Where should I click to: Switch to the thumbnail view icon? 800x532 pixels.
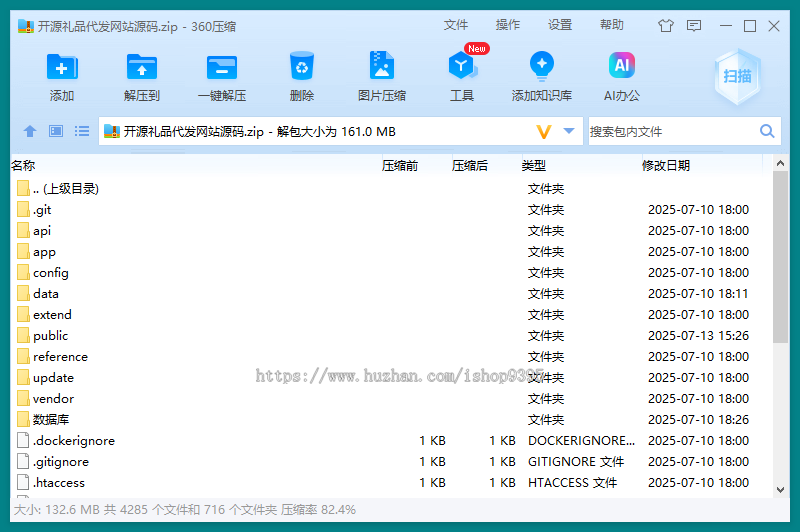[56, 132]
